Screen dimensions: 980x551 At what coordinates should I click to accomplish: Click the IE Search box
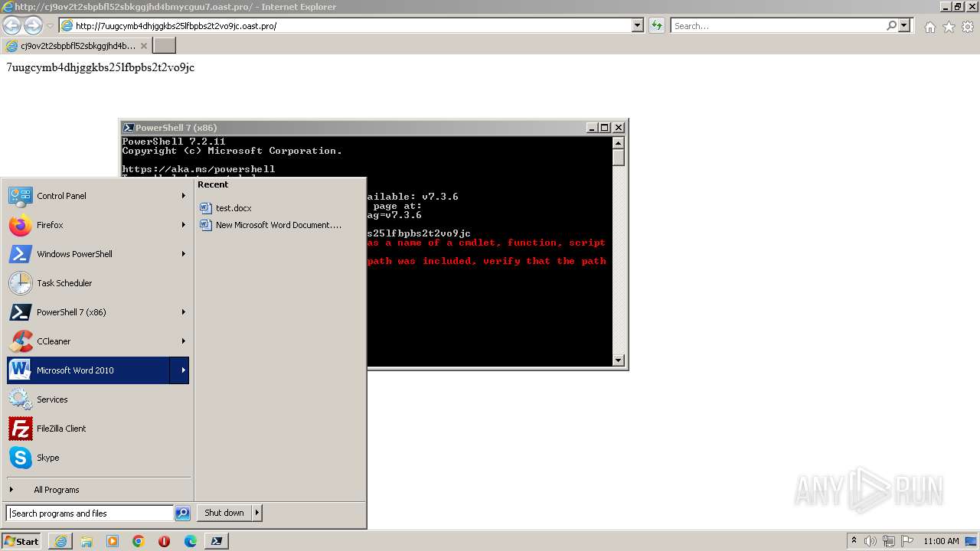pos(779,26)
